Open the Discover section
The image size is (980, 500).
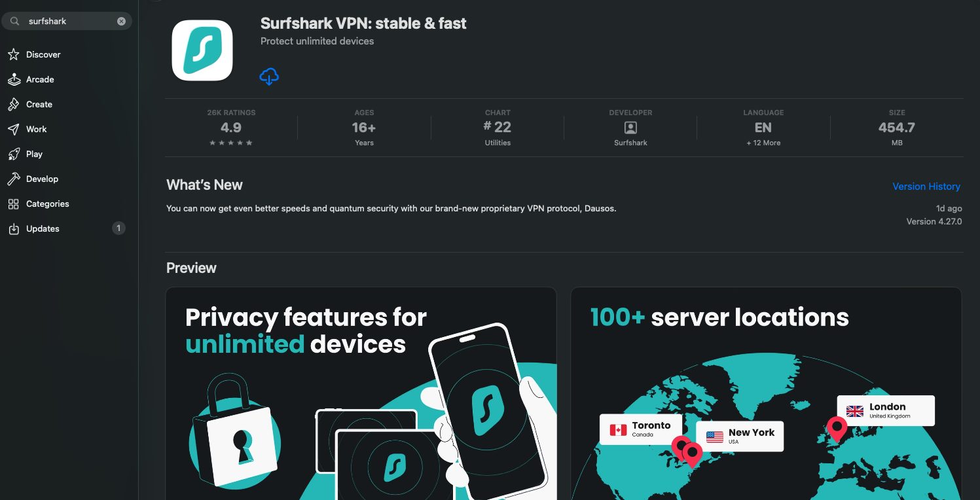[43, 55]
